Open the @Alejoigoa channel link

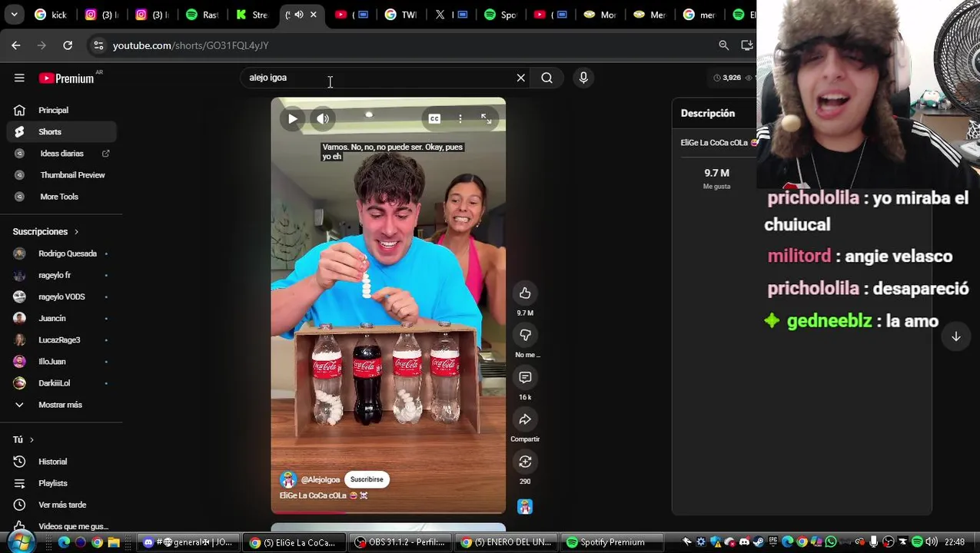(321, 479)
